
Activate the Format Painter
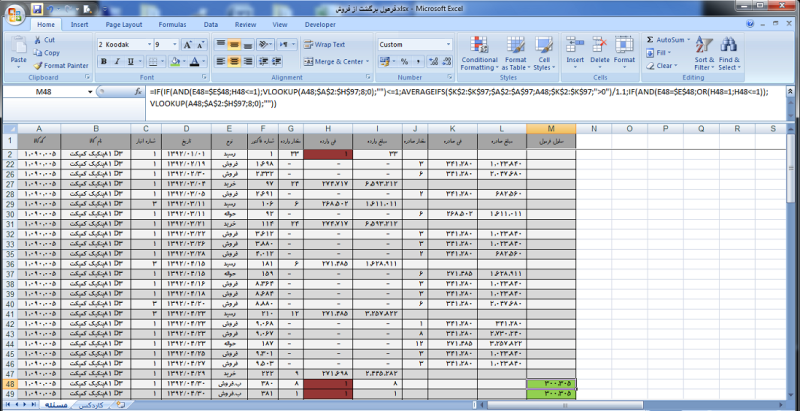[61, 65]
